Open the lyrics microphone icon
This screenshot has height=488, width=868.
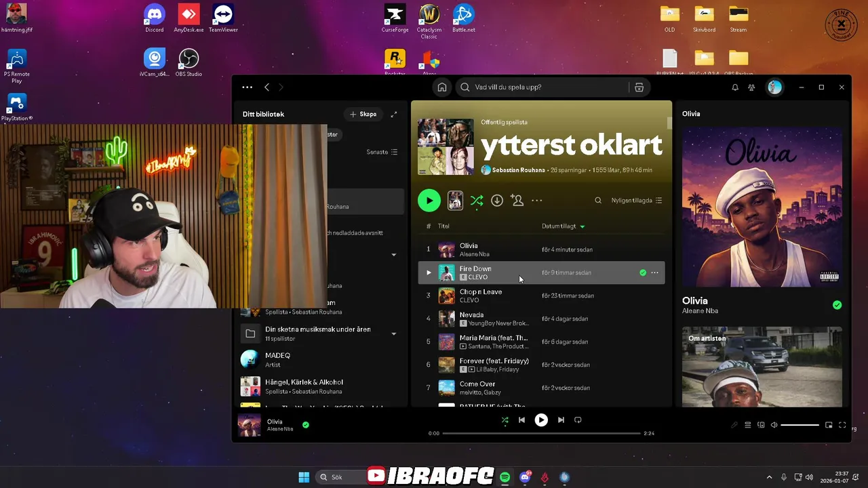(734, 425)
